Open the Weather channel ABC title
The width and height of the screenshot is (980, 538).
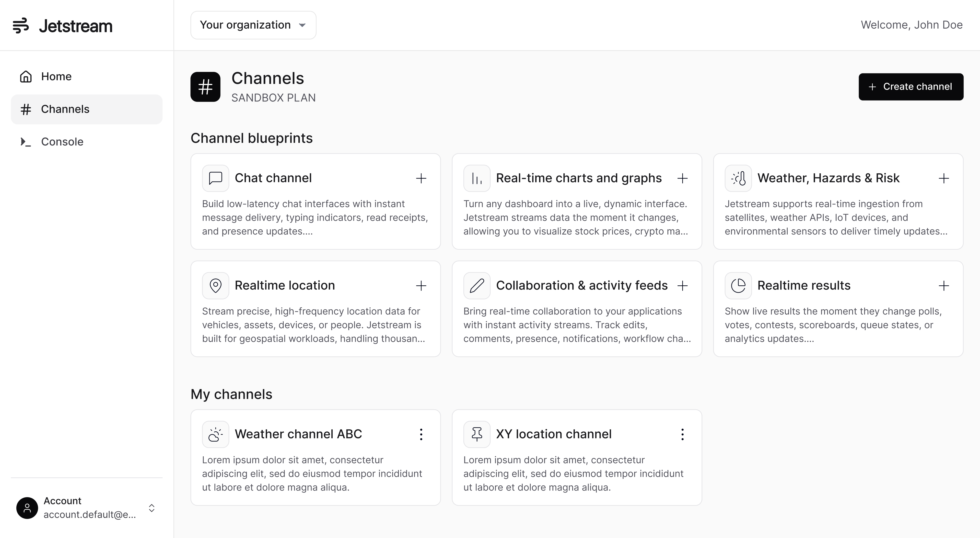tap(298, 434)
